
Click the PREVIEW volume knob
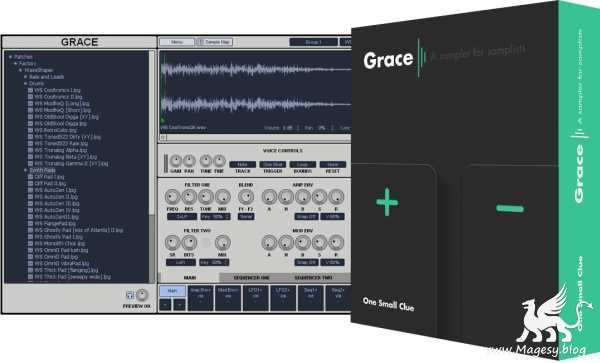coord(142,295)
